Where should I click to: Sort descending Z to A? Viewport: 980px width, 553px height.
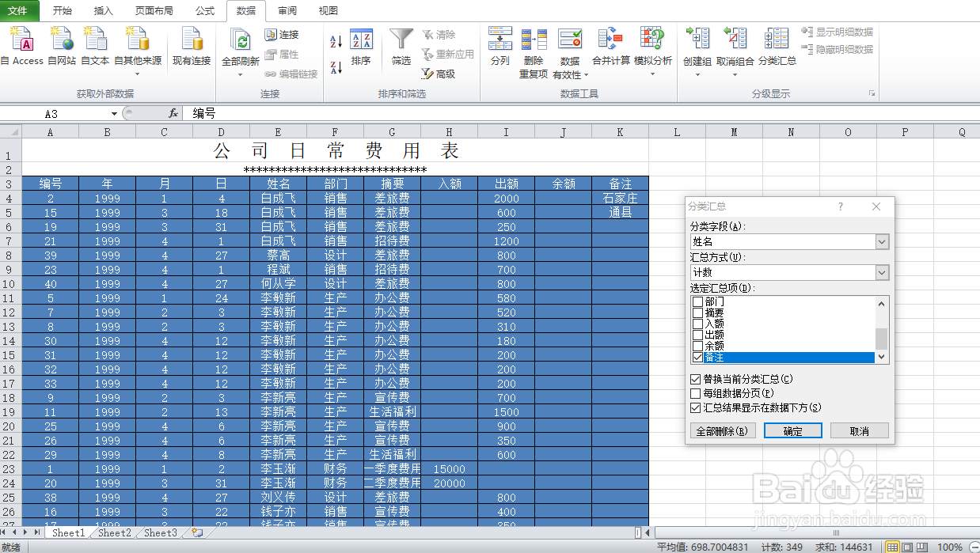click(x=336, y=67)
